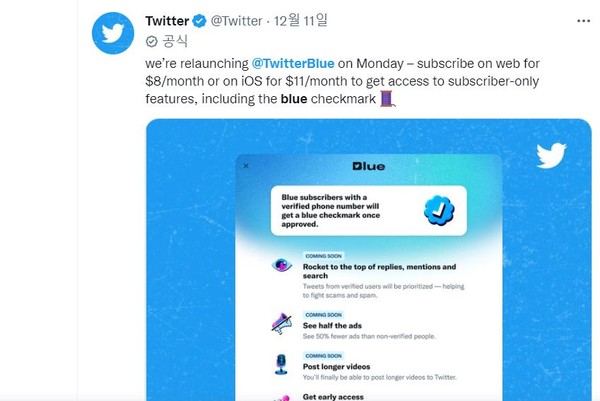This screenshot has width=600, height=401.
Task: Close the Blue panel with X
Action: [x=246, y=166]
